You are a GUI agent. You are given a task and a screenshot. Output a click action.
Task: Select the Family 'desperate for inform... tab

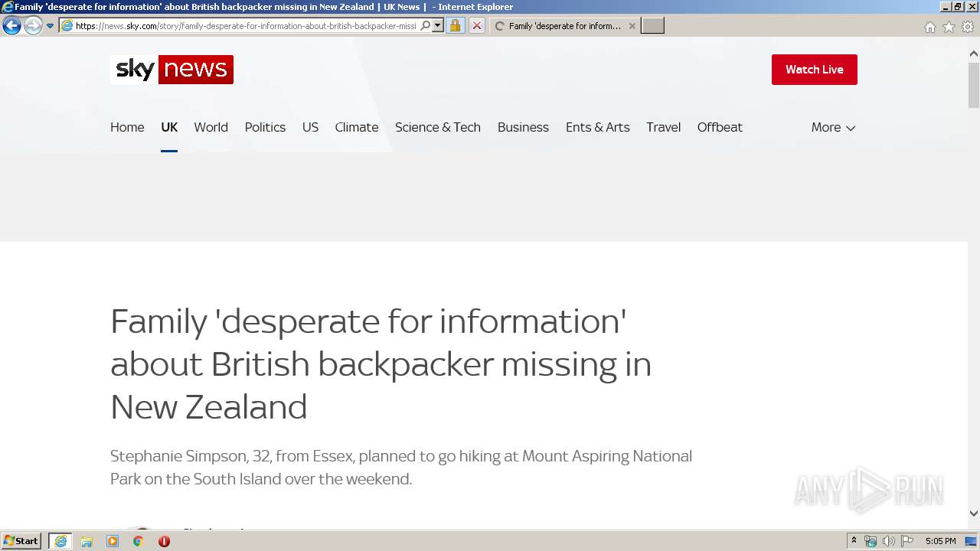coord(565,26)
